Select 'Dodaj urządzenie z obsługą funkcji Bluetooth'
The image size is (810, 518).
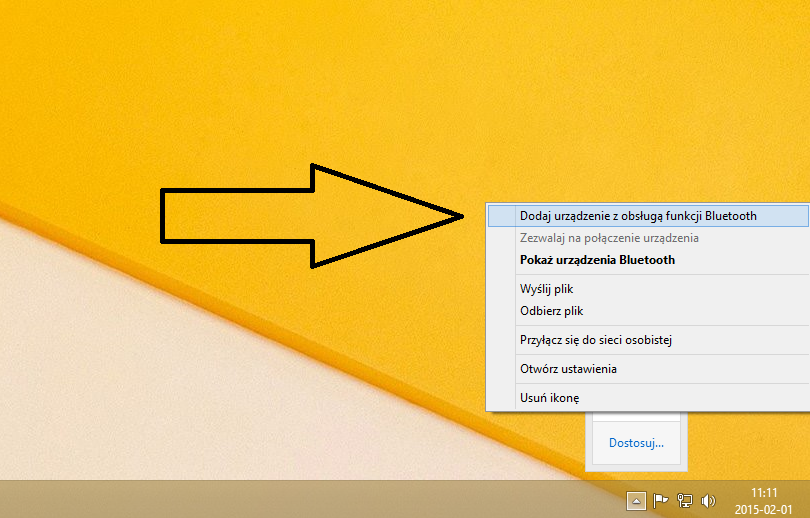coord(638,215)
